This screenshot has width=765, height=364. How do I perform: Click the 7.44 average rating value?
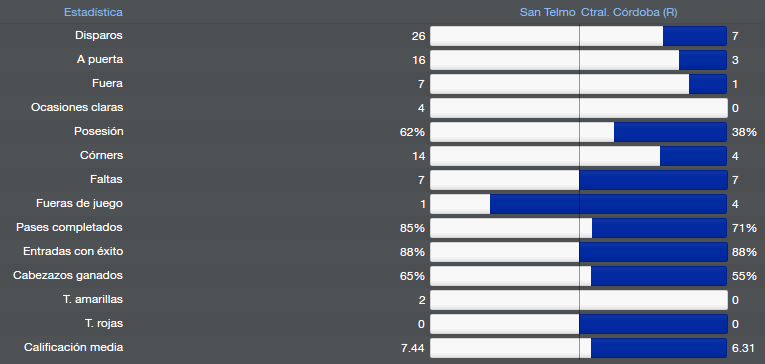(x=413, y=348)
